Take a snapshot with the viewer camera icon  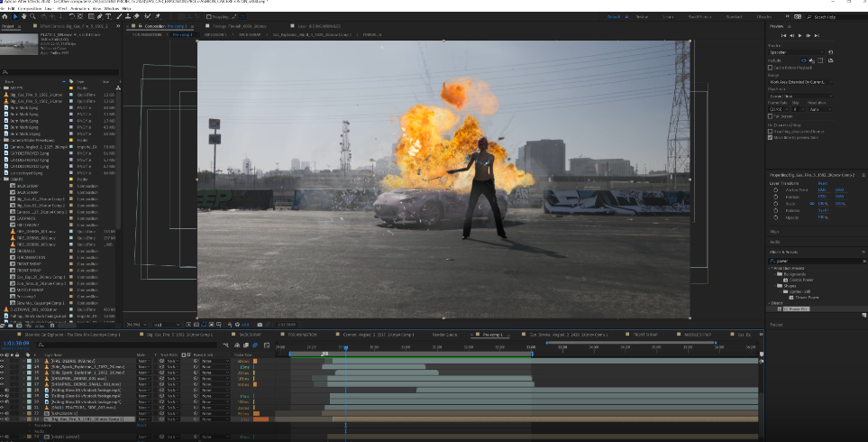pyautogui.click(x=260, y=325)
